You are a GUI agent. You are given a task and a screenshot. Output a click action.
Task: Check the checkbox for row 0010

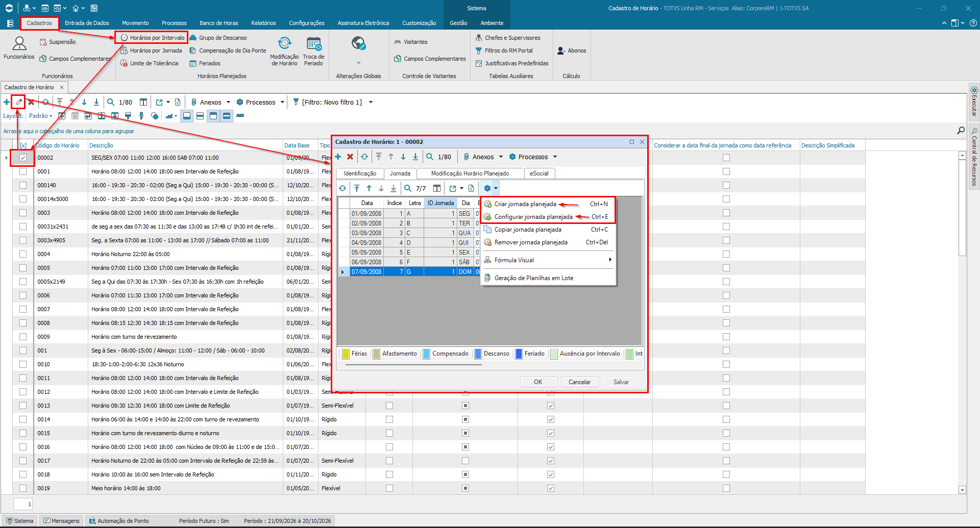[x=23, y=364]
